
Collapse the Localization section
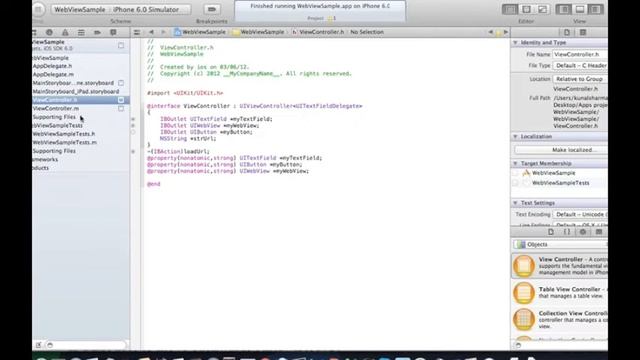pos(515,136)
